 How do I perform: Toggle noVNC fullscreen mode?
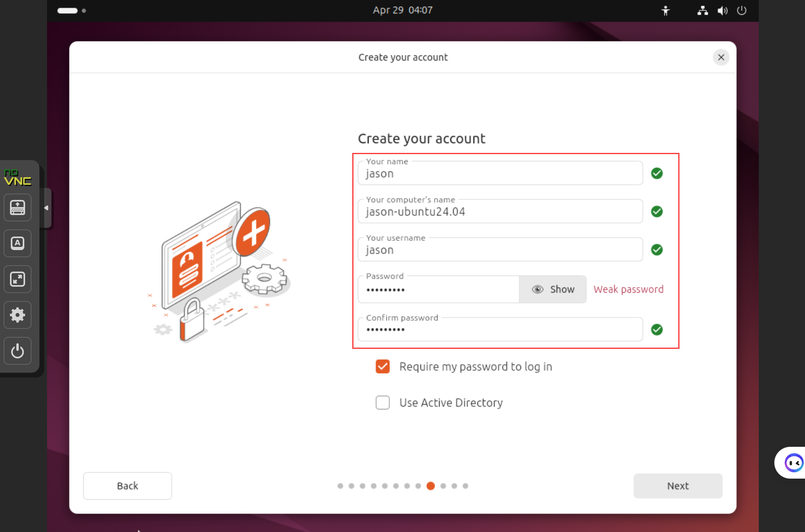[18, 279]
